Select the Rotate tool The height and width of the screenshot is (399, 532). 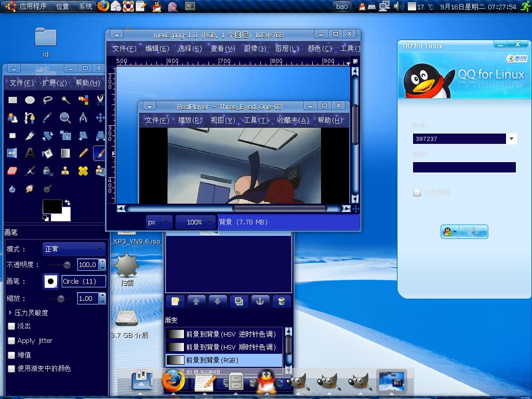click(47, 136)
